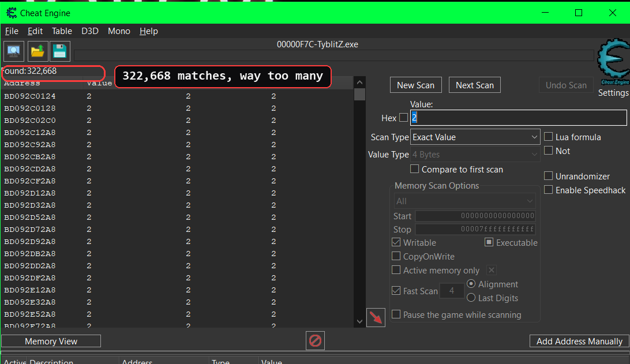This screenshot has width=630, height=364.
Task: Click the open file folder icon
Action: point(37,51)
